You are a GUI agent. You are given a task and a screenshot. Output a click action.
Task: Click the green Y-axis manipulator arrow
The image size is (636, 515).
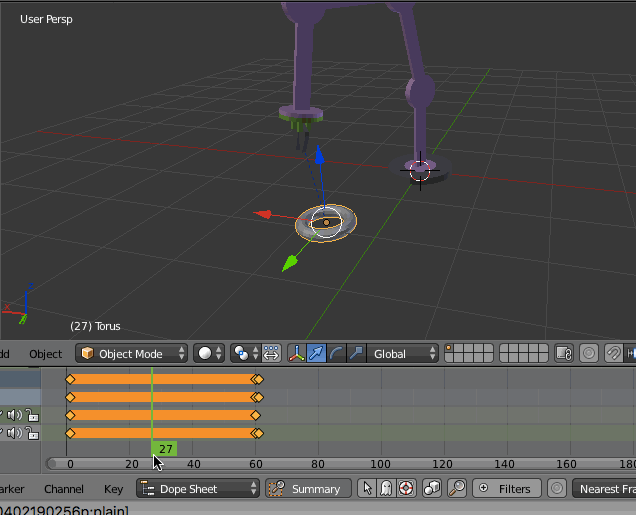[290, 263]
